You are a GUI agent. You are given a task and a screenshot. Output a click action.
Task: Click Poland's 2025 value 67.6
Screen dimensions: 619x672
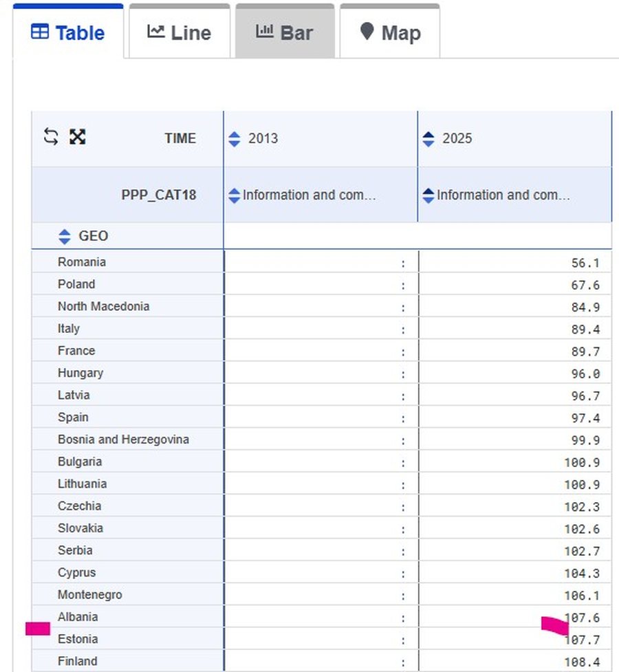pyautogui.click(x=585, y=285)
